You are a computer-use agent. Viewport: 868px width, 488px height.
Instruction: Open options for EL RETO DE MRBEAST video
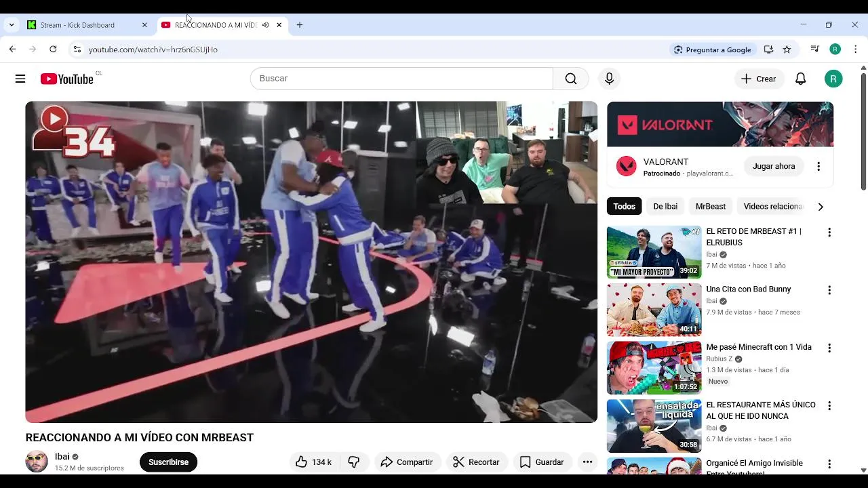click(829, 232)
